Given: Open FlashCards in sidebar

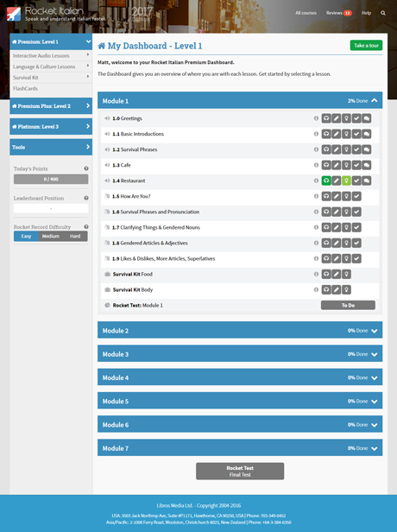Looking at the screenshot, I should [25, 89].
